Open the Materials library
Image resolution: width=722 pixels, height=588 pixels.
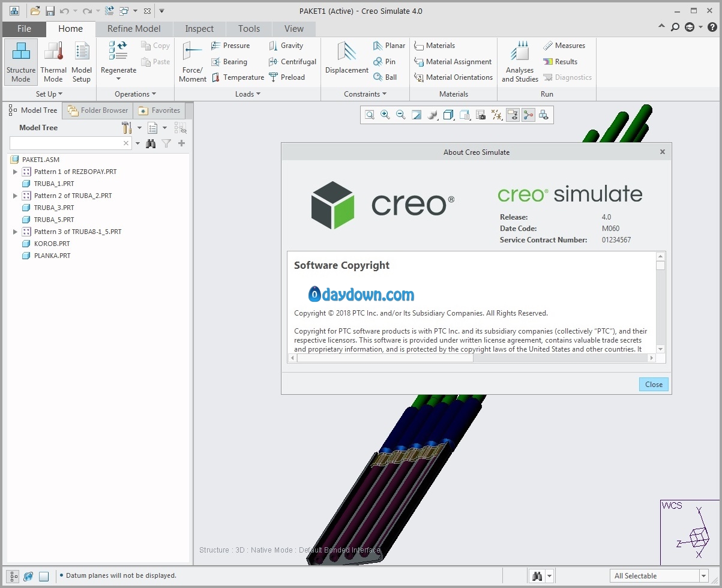pos(435,46)
